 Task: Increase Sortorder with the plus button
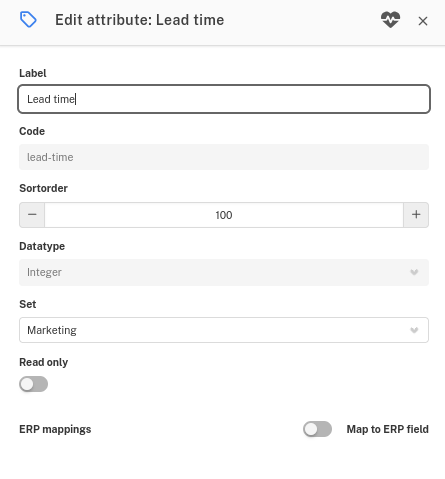coord(416,215)
